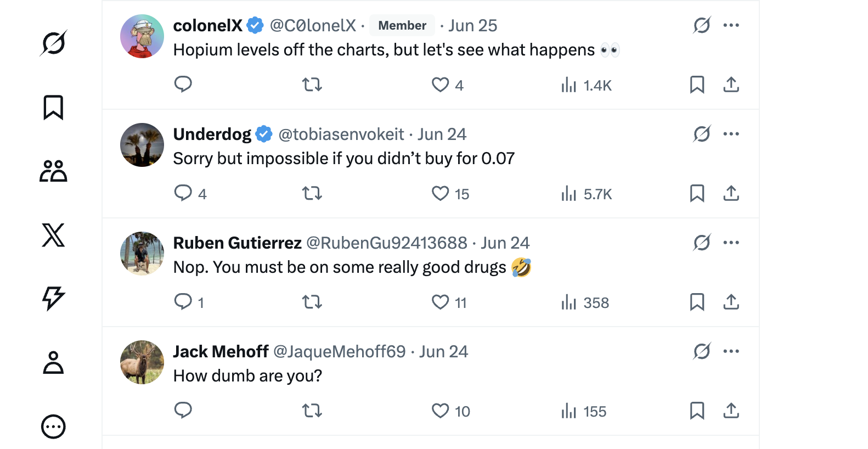Viewport: 868px width, 449px height.
Task: Like colonelX's Hopium reply
Action: (440, 85)
